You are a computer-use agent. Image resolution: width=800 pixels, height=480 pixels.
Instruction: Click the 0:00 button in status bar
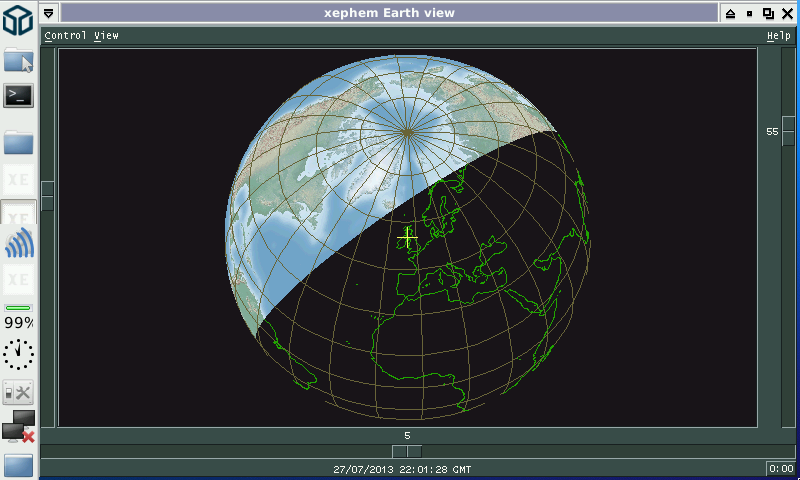(x=781, y=468)
